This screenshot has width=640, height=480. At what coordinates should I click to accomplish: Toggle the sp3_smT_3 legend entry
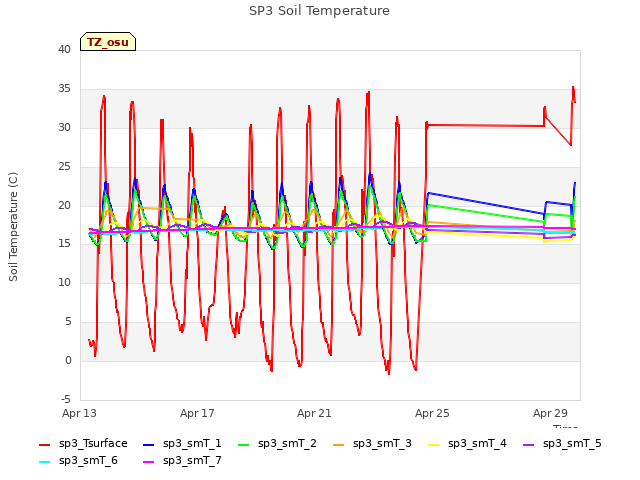click(372, 444)
